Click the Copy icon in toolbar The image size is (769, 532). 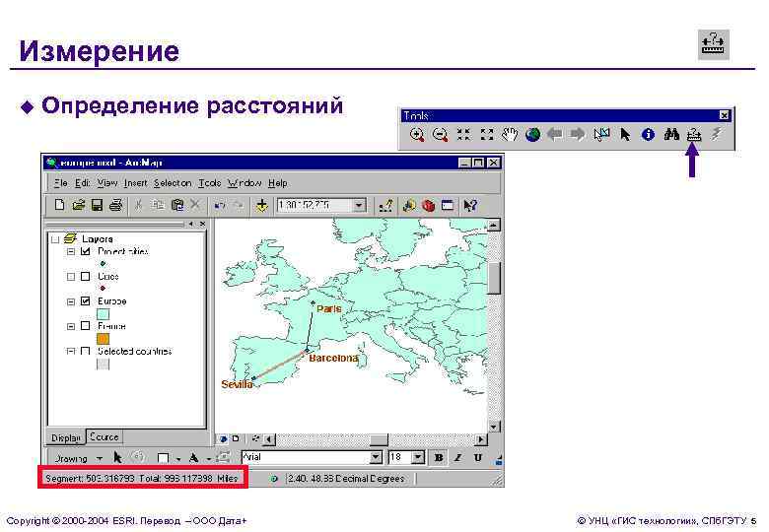(158, 205)
